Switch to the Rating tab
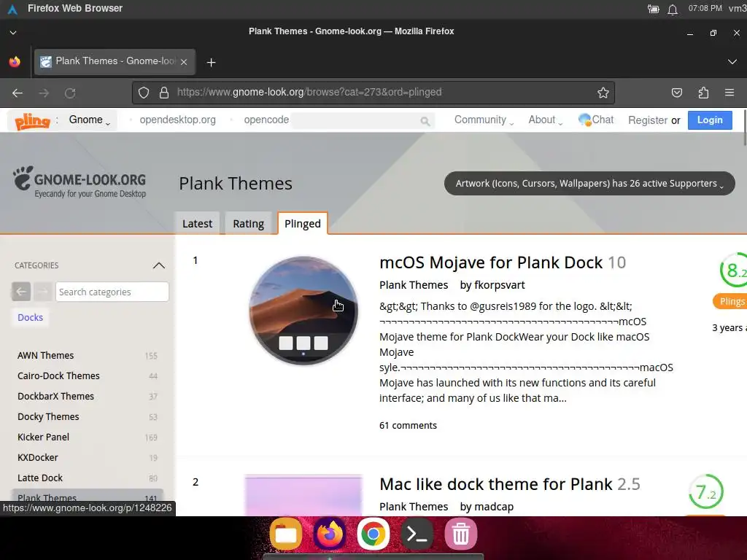This screenshot has height=560, width=747. click(x=248, y=223)
